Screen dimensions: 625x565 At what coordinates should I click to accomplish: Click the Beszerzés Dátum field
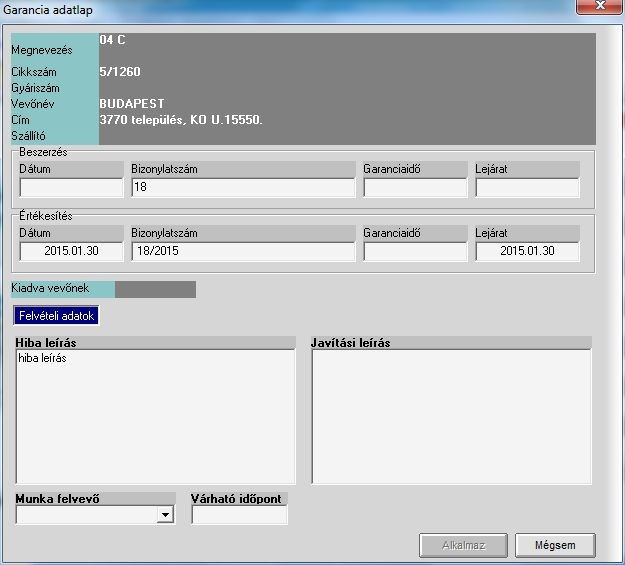click(x=71, y=187)
